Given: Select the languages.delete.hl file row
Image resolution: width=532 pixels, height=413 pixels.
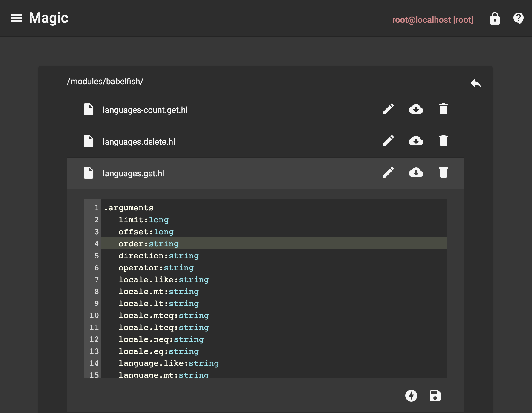Looking at the screenshot, I should click(139, 142).
